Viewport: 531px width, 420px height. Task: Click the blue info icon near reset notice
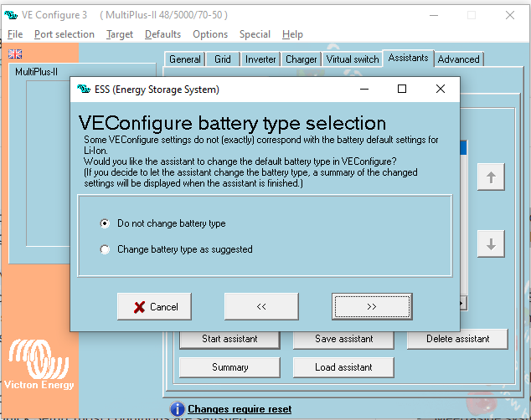[x=177, y=409]
